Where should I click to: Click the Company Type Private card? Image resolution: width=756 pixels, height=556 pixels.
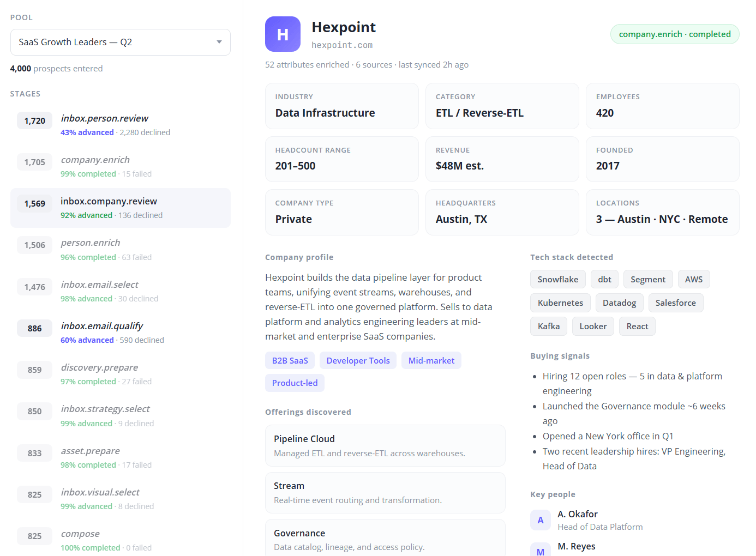(342, 212)
